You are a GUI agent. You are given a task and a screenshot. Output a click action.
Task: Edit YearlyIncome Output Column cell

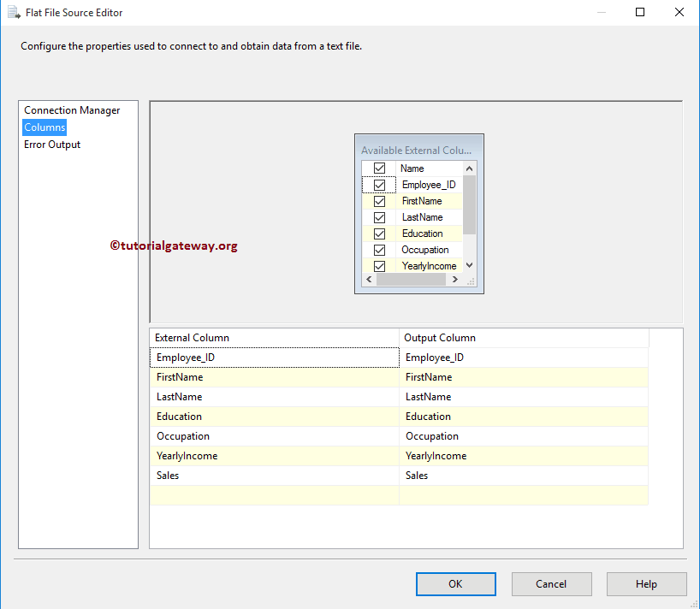pyautogui.click(x=524, y=456)
